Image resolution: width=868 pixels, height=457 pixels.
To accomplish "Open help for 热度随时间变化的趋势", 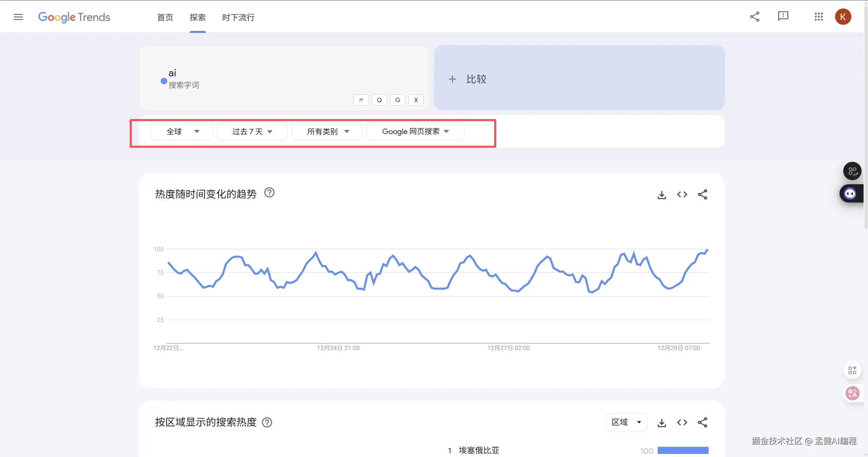I will point(269,193).
